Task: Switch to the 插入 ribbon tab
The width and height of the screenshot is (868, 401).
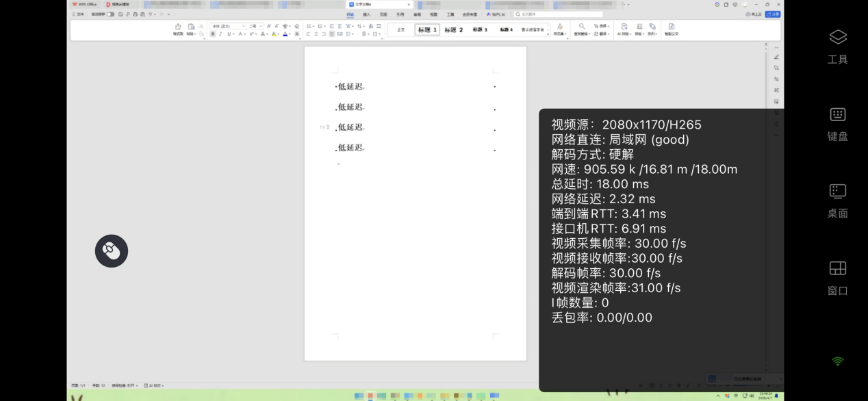Action: tap(366, 14)
